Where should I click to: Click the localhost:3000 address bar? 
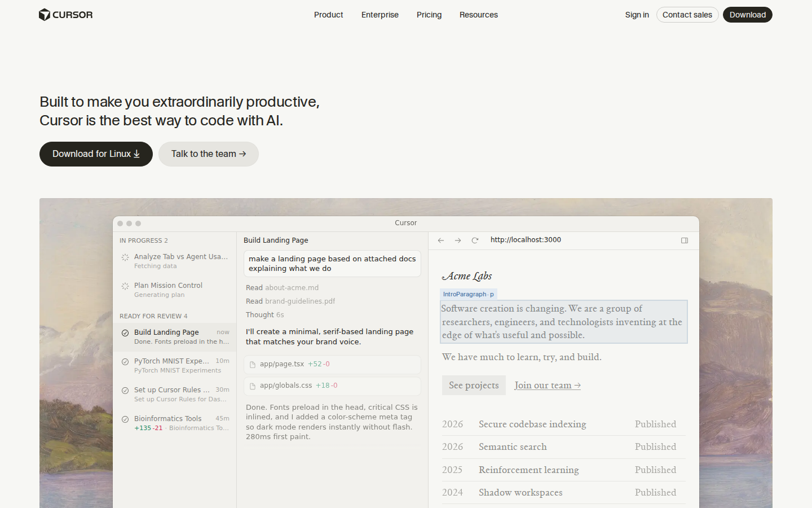click(x=526, y=239)
